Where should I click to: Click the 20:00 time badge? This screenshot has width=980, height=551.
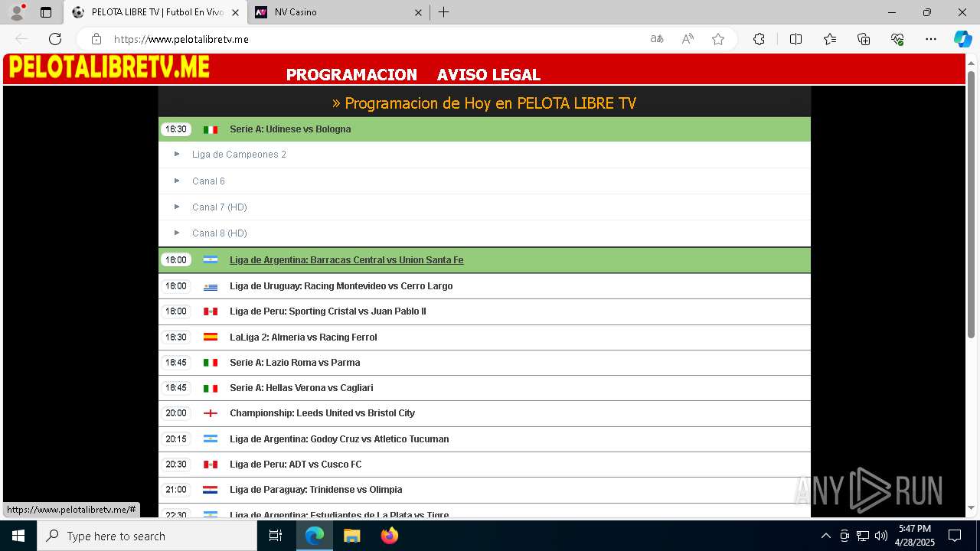(176, 413)
